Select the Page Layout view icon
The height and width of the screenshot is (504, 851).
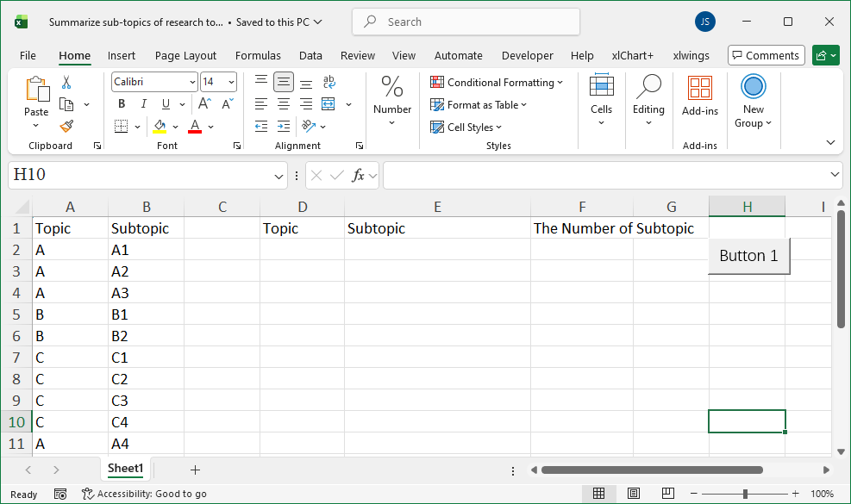pos(634,493)
